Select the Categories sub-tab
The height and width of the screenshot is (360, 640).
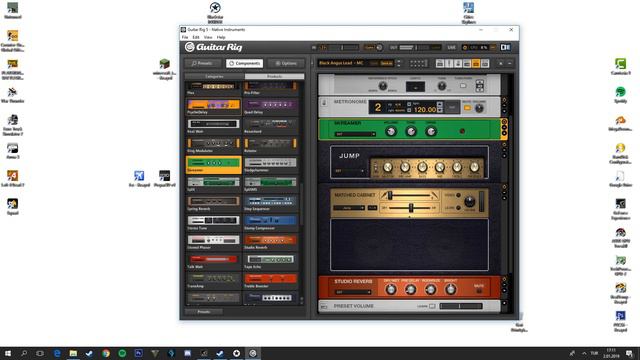(214, 76)
